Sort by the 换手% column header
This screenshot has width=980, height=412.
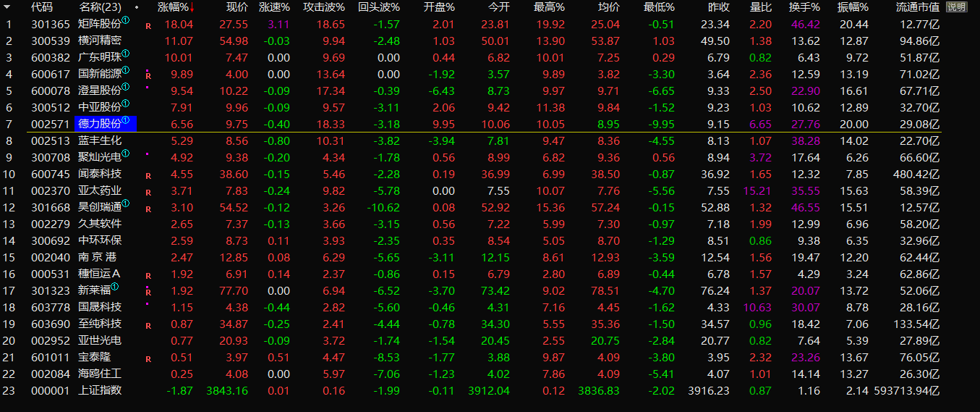pyautogui.click(x=805, y=7)
